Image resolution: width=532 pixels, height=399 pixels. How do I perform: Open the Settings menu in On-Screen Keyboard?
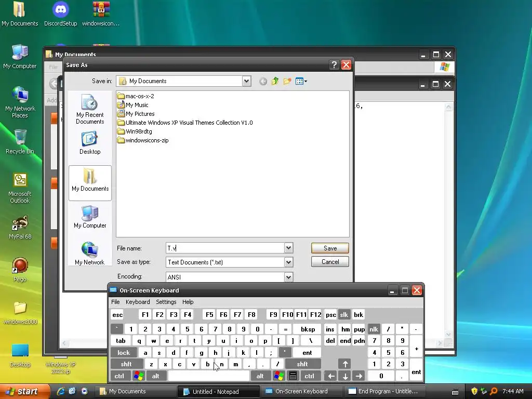[x=166, y=302]
